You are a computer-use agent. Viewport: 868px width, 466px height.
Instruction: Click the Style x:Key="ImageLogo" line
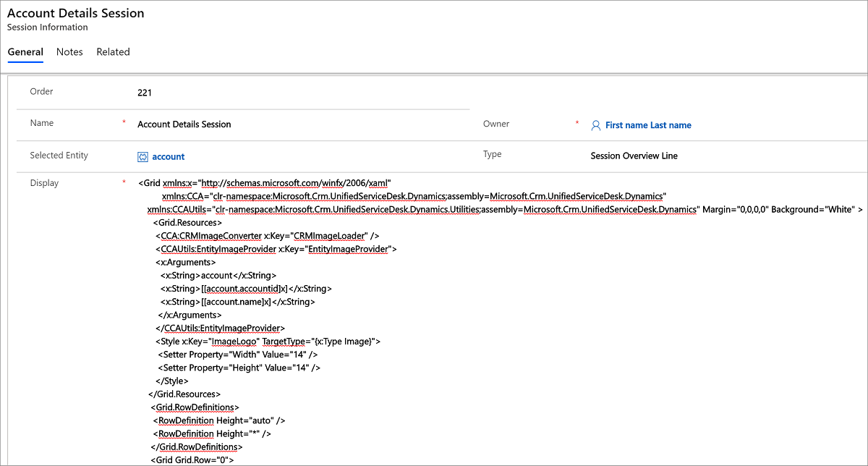267,341
